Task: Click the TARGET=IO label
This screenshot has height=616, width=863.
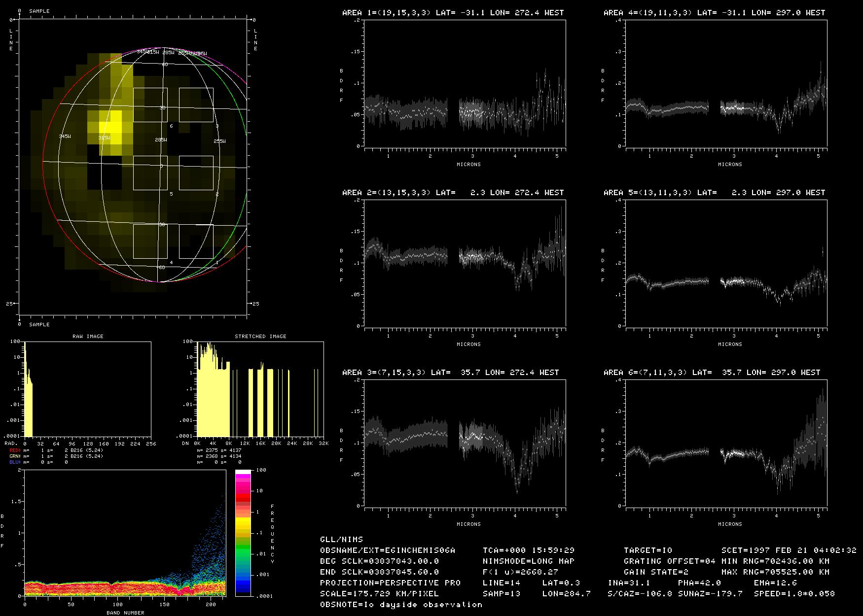Action: coord(647,550)
